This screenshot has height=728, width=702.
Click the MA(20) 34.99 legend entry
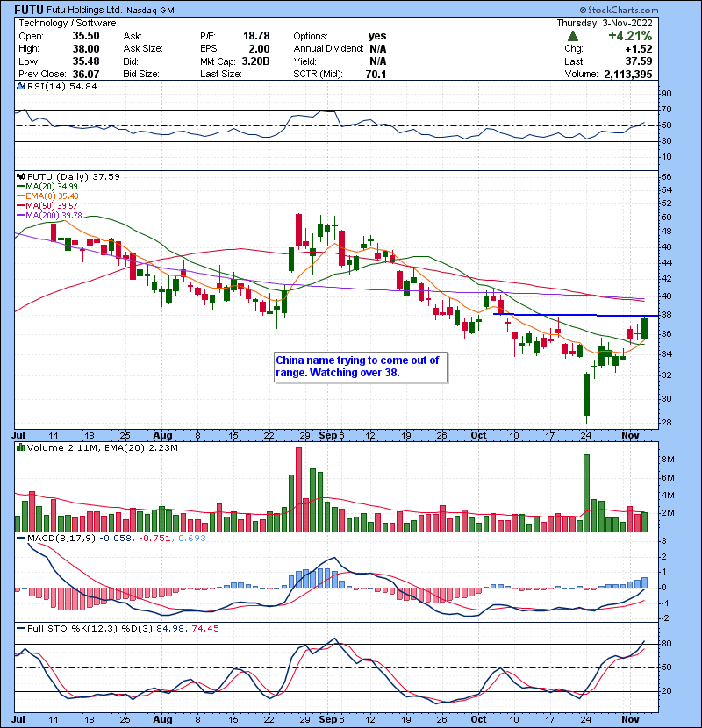click(x=47, y=187)
